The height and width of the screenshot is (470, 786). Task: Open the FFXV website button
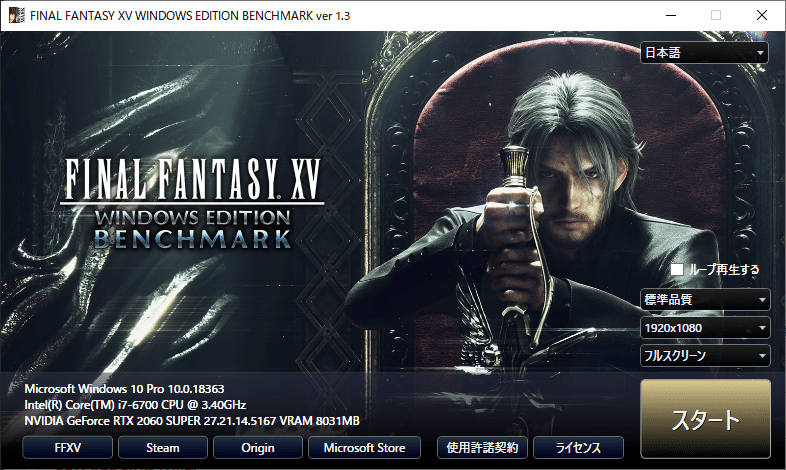pyautogui.click(x=68, y=447)
